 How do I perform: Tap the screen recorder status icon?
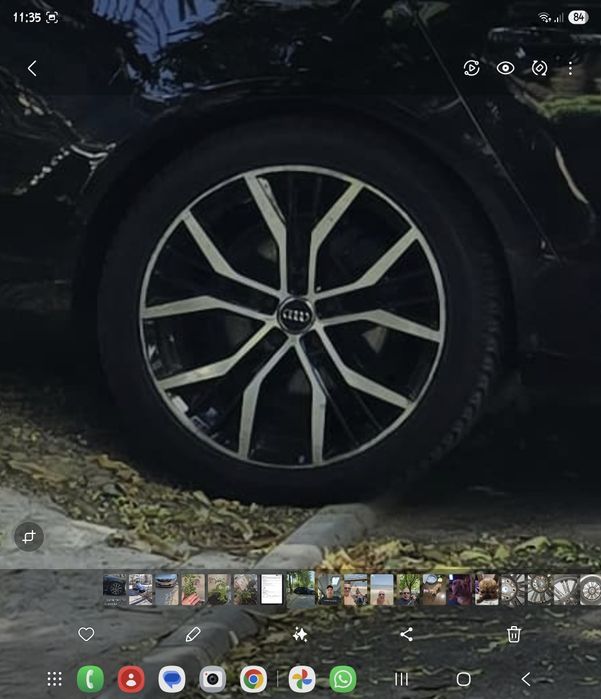52,17
